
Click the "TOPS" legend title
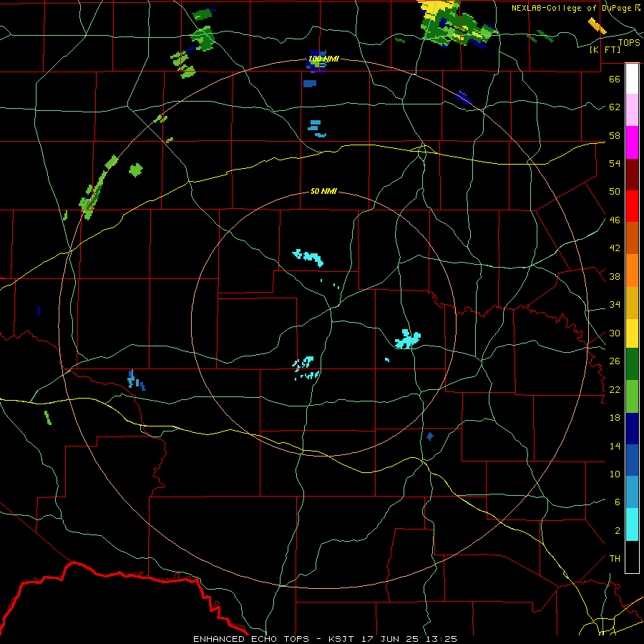[x=629, y=43]
